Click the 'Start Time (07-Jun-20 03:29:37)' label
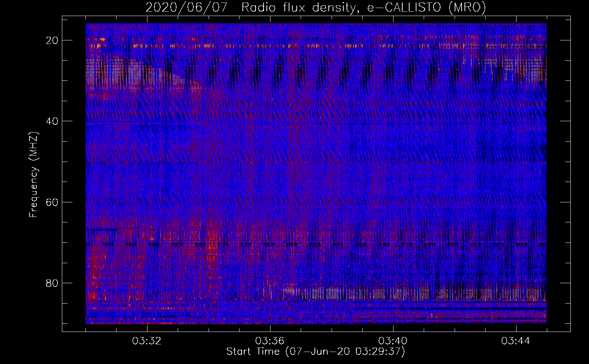The height and width of the screenshot is (364, 589). (x=316, y=352)
